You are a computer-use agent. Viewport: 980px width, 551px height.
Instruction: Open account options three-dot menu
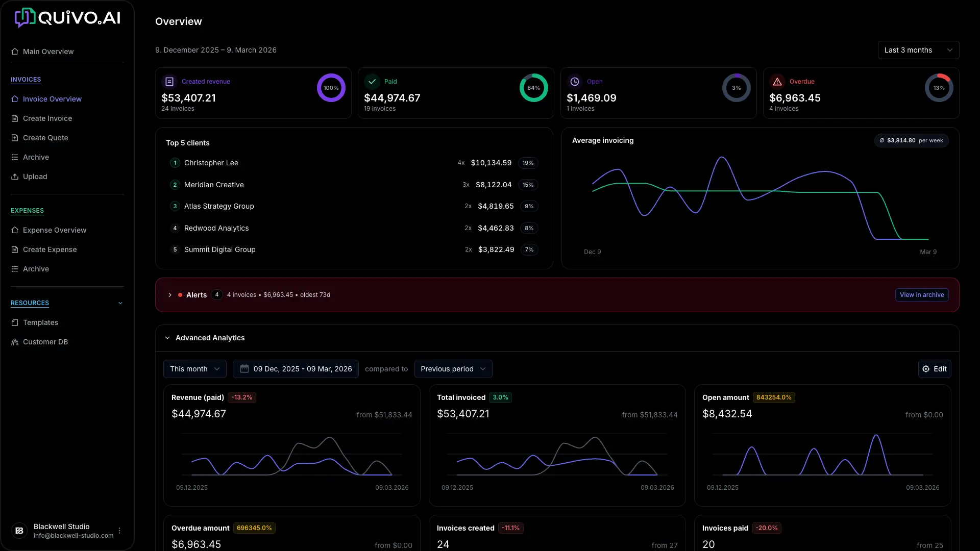point(119,531)
